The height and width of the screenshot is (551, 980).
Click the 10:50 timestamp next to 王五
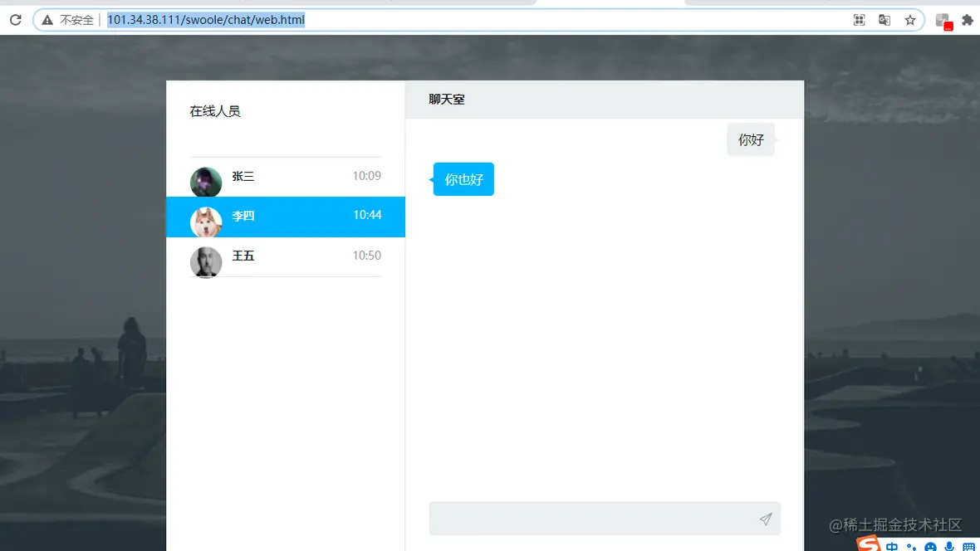pyautogui.click(x=366, y=255)
